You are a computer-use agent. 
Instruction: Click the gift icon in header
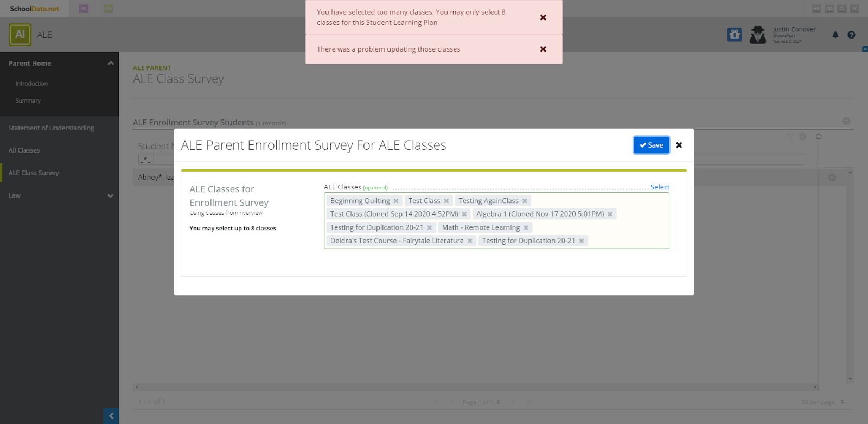(735, 35)
